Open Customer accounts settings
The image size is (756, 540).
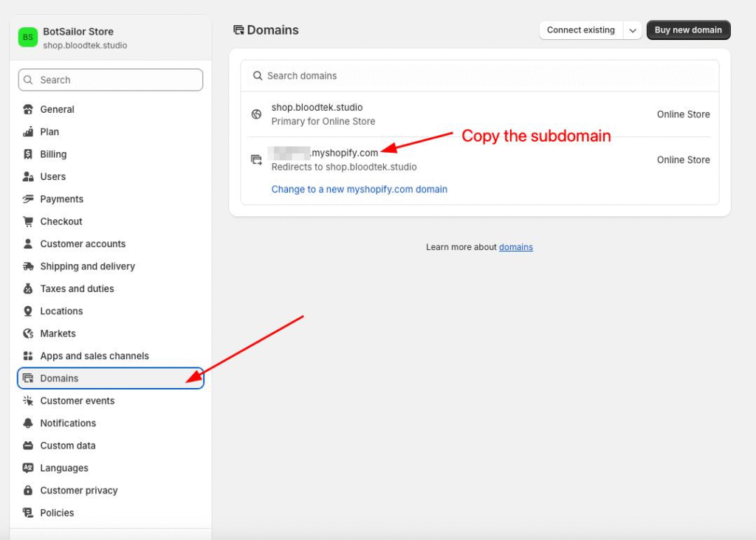(x=111, y=243)
